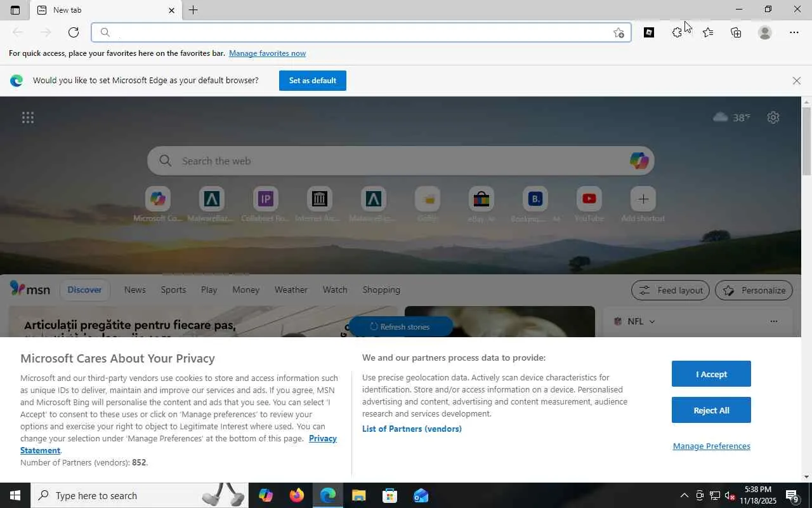812x508 pixels.
Task: Open the Collabnet shortcut tile
Action: tap(265, 204)
